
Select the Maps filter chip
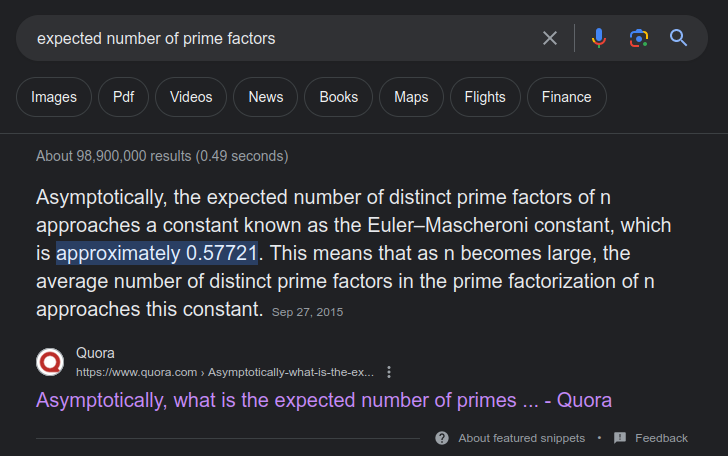coord(411,97)
